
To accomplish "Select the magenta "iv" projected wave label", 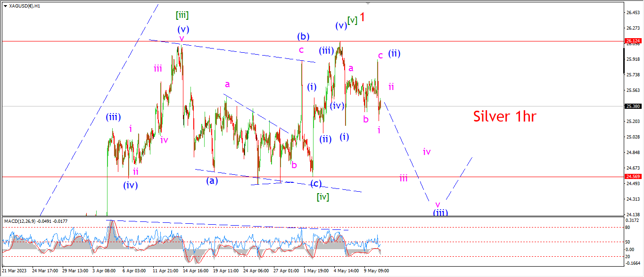I will pos(427,152).
